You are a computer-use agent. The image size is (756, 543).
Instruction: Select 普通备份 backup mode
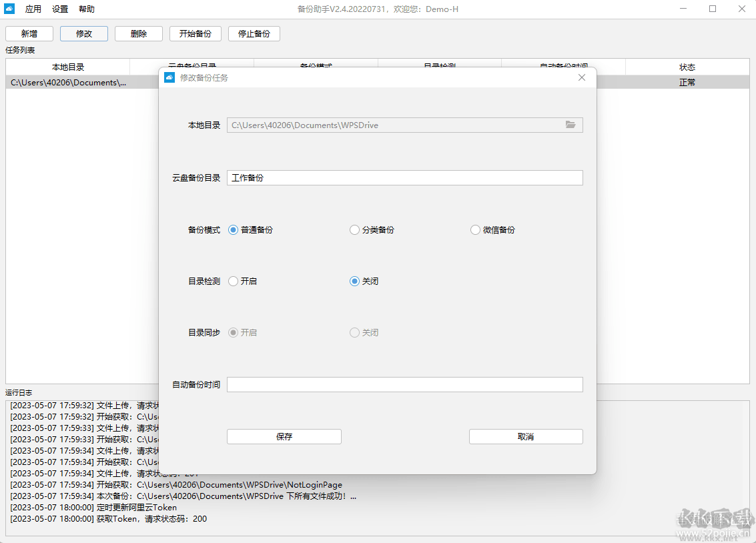coord(233,230)
